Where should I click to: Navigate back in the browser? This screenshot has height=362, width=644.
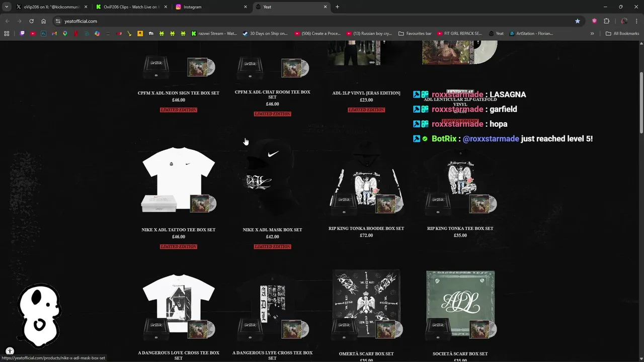point(7,21)
